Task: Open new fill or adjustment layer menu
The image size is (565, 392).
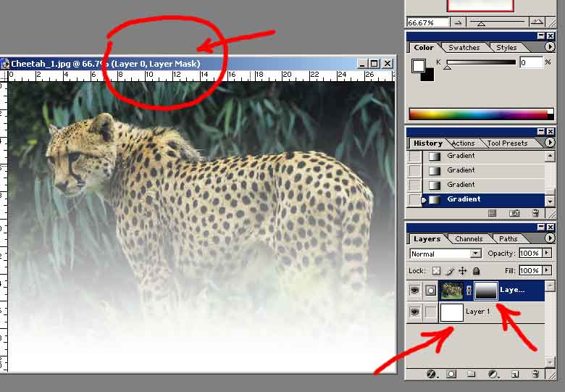Action: click(x=493, y=375)
